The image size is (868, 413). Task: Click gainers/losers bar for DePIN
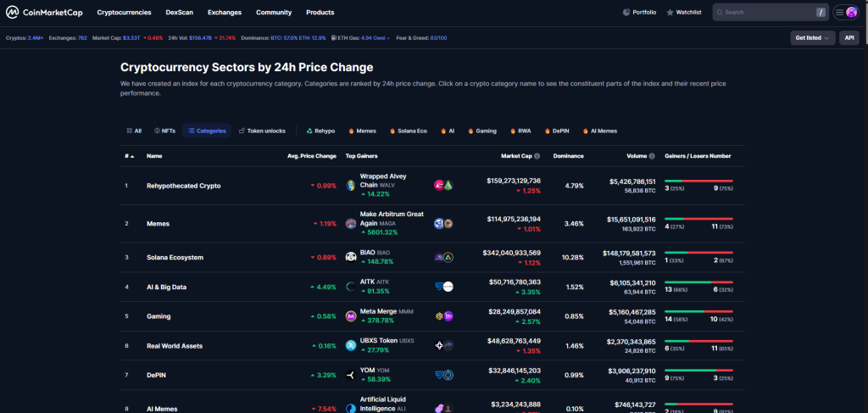click(x=698, y=371)
